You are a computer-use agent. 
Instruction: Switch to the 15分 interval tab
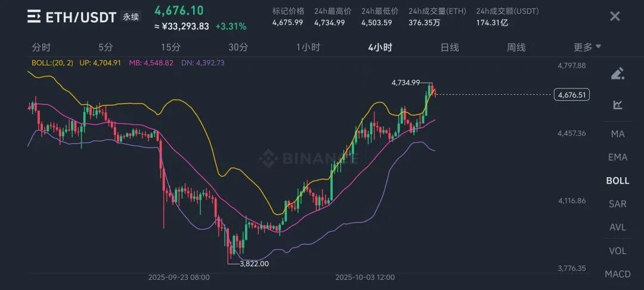point(171,47)
